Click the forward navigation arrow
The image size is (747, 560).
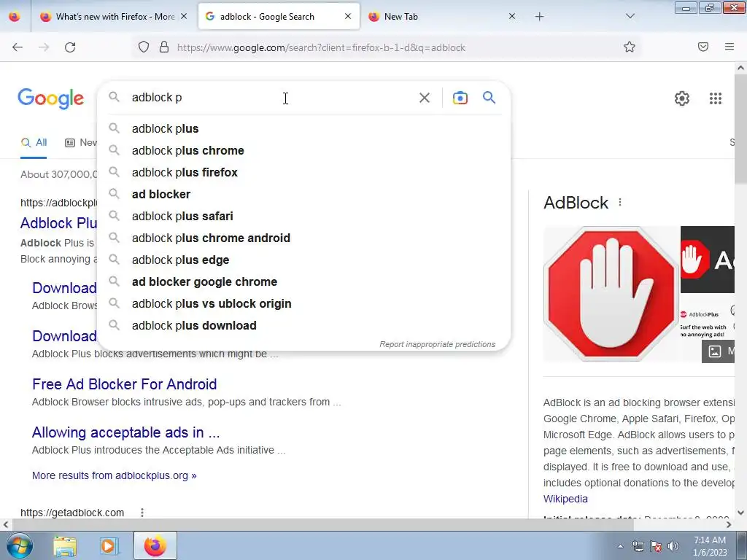point(44,47)
